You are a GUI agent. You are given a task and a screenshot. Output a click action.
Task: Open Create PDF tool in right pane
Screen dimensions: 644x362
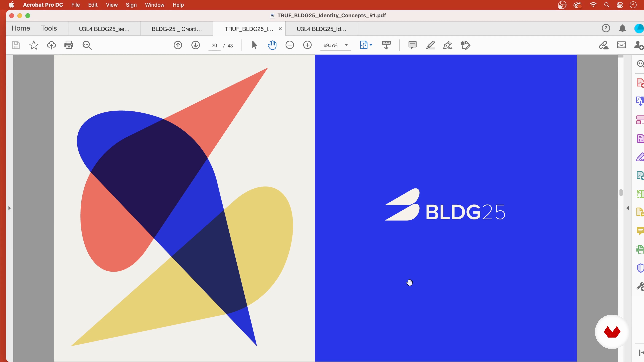click(x=640, y=83)
